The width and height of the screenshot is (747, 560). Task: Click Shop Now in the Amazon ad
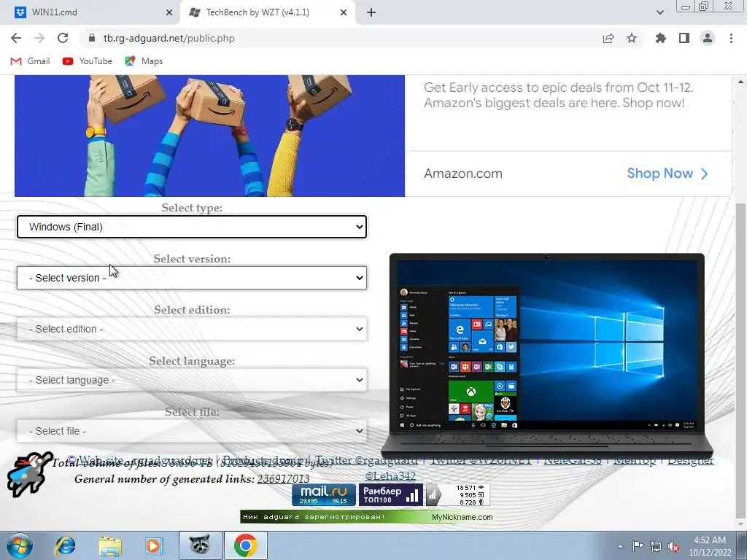pos(667,174)
